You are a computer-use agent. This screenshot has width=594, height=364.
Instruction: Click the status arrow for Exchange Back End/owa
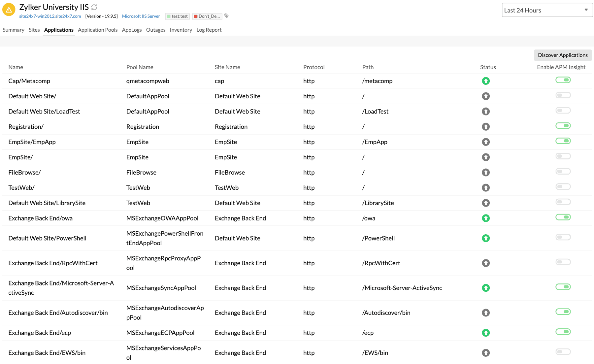pyautogui.click(x=485, y=218)
